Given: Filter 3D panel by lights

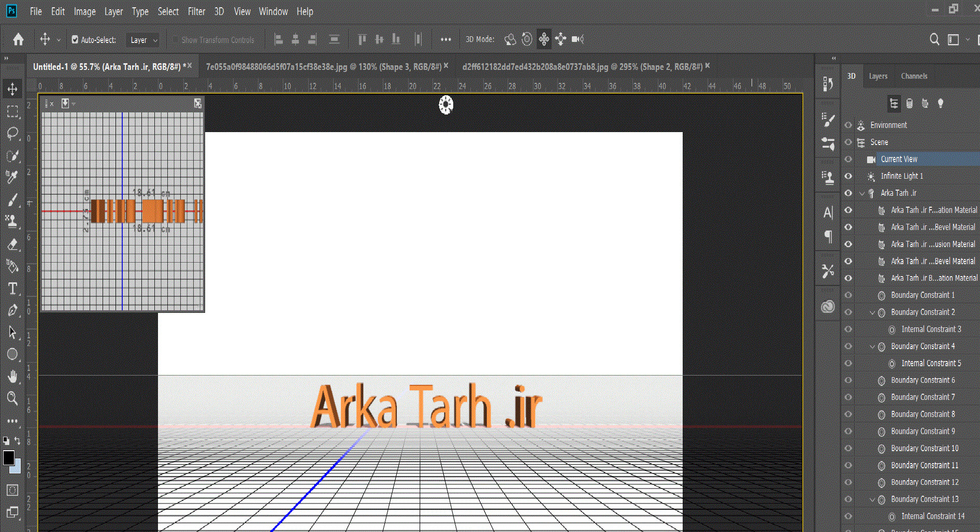Looking at the screenshot, I should click(940, 104).
